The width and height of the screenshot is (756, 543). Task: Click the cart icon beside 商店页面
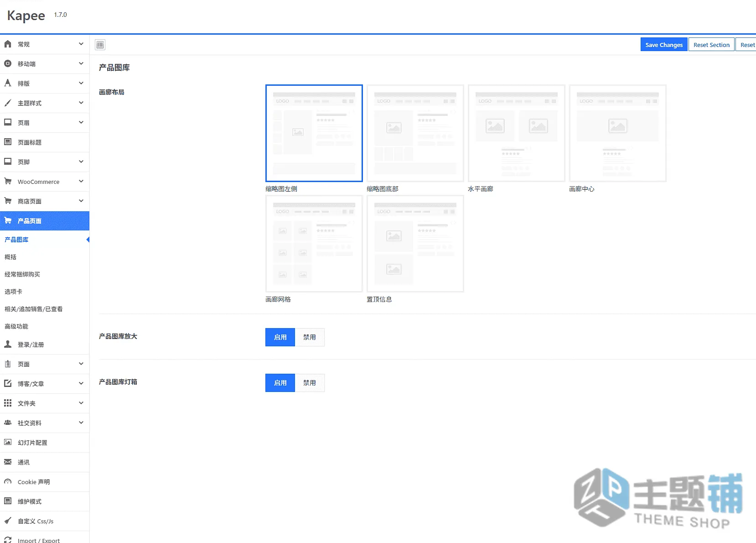[x=8, y=201]
